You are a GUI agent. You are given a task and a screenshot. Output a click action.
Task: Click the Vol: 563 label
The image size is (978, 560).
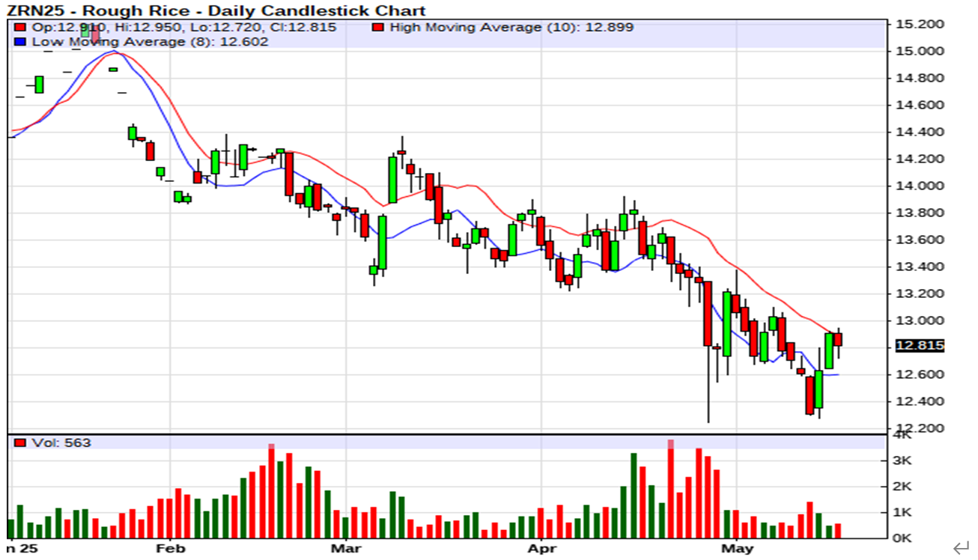pos(61,443)
